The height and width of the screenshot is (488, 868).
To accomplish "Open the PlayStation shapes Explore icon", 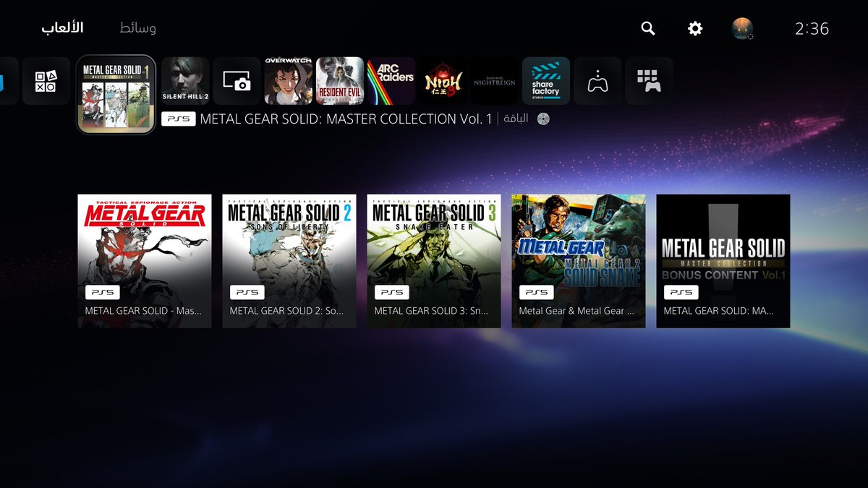I will [46, 81].
